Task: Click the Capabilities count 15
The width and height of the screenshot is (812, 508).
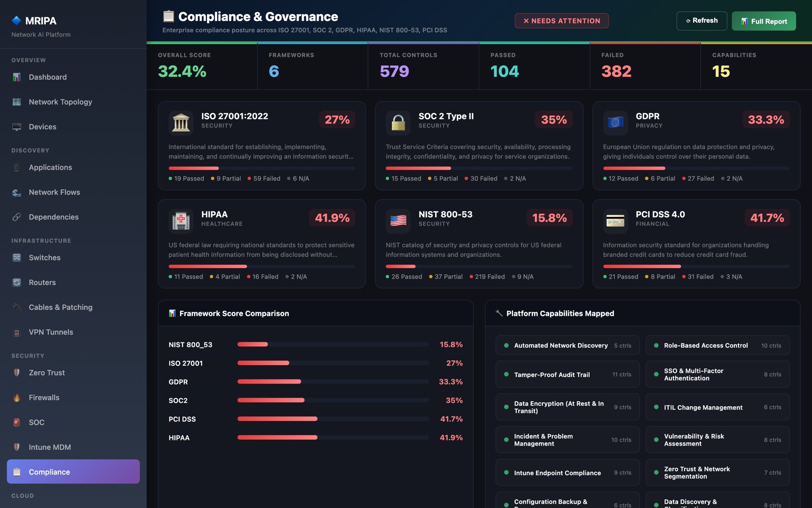Action: pyautogui.click(x=721, y=72)
